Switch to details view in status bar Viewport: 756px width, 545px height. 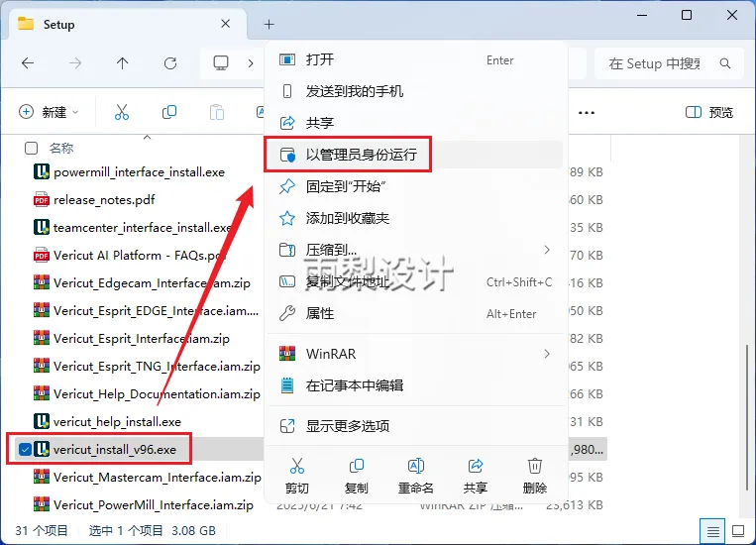(x=712, y=531)
